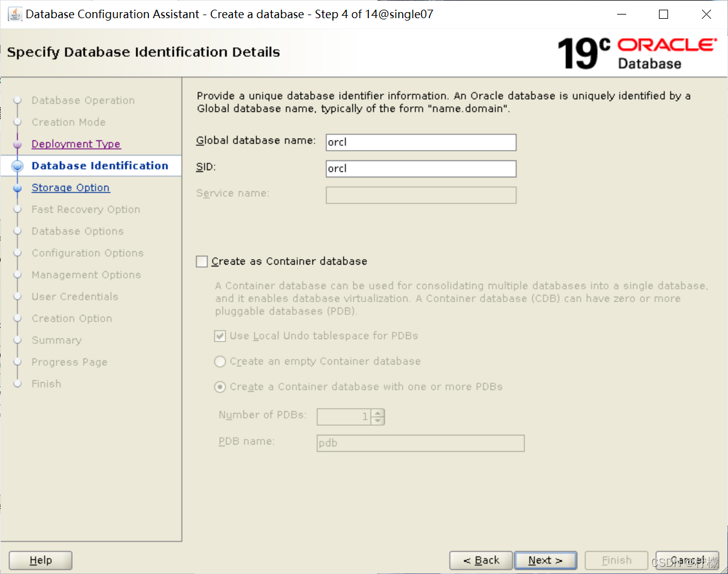Click the Database Operation step circle
The width and height of the screenshot is (728, 574).
pyautogui.click(x=19, y=100)
